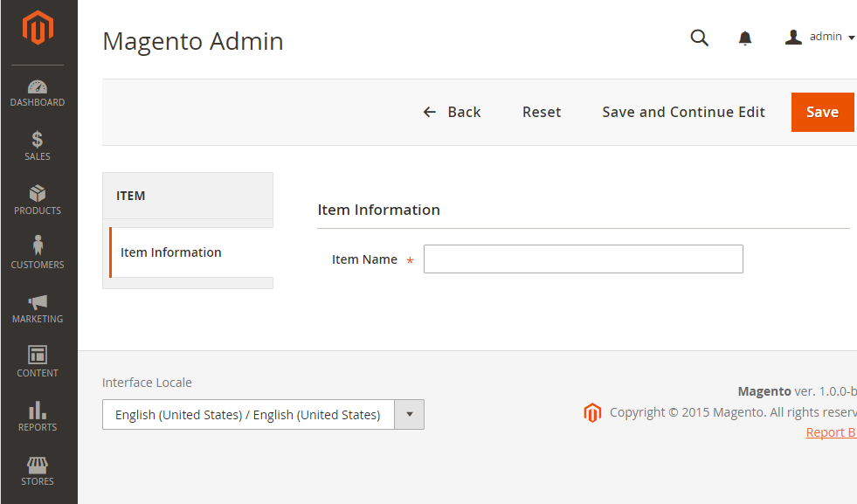
Task: Open the Marketing menu
Action: point(38,308)
